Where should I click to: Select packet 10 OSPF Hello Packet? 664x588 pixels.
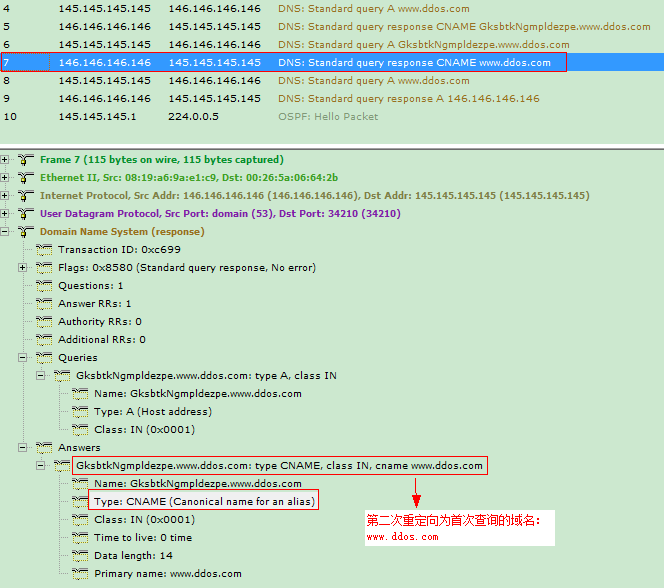point(332,116)
